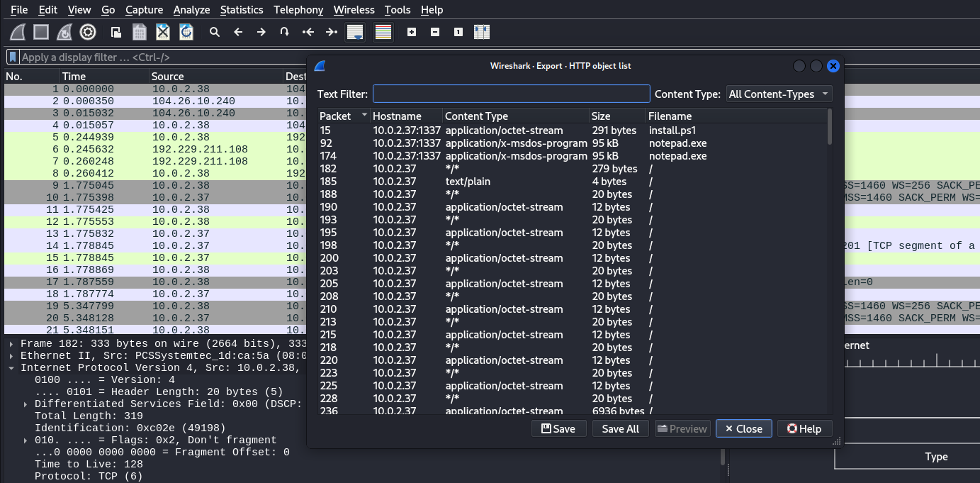Sort packet list by Source column
Image resolution: width=980 pixels, height=483 pixels.
[216, 76]
